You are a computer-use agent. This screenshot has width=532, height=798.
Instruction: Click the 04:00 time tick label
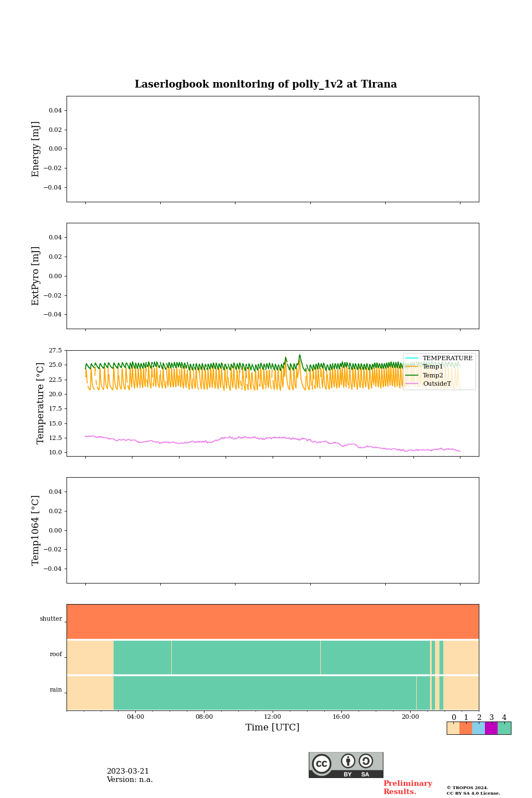pyautogui.click(x=135, y=717)
